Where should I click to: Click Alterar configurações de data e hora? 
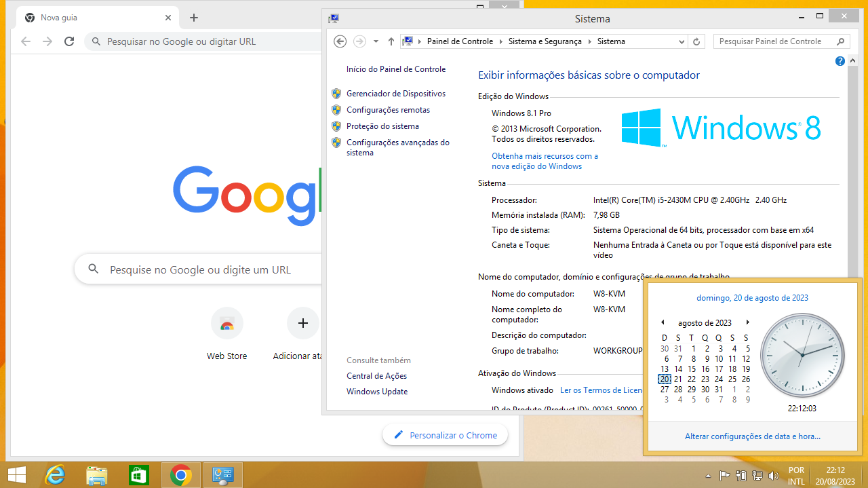[x=752, y=436]
